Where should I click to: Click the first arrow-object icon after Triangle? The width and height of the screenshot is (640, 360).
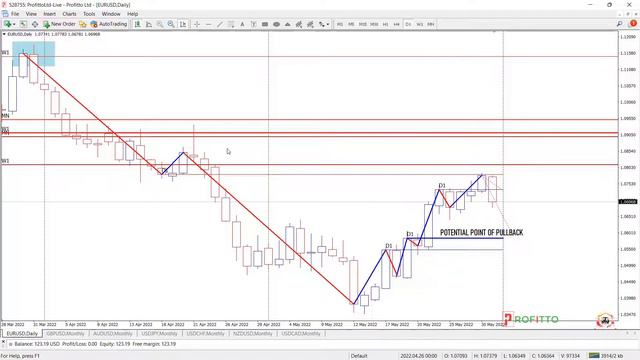pos(299,24)
